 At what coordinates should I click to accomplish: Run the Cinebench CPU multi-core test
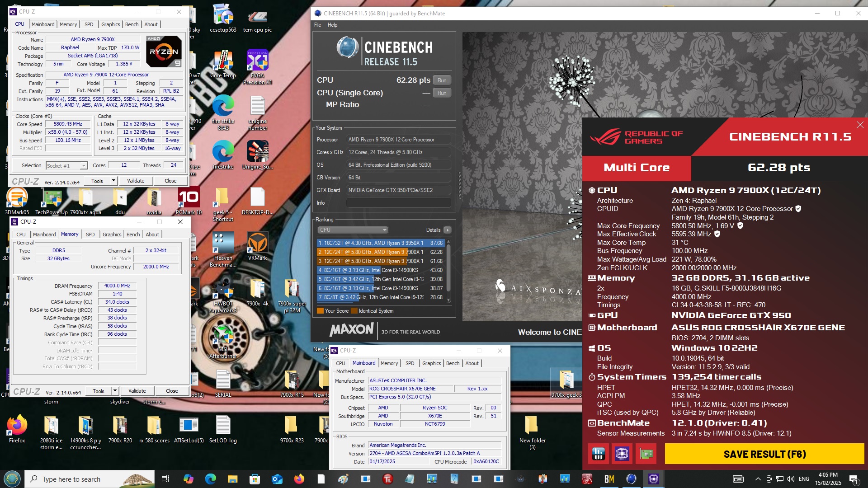tap(442, 80)
